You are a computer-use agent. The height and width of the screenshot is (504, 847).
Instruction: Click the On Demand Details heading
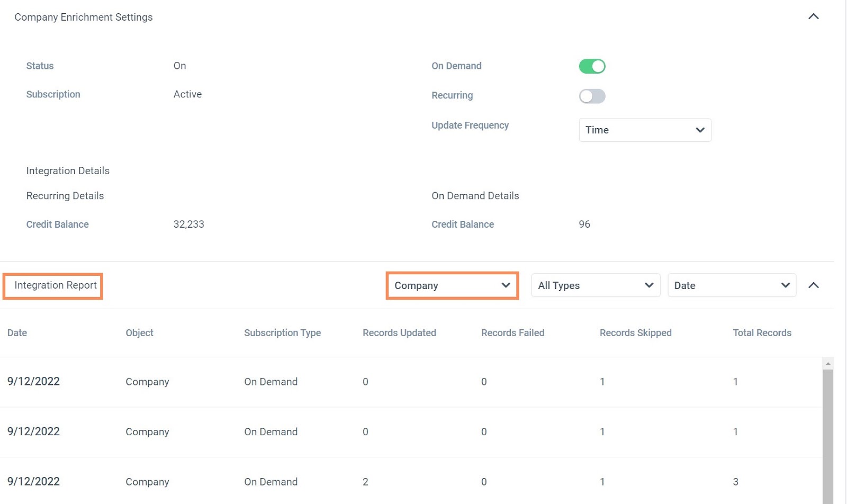click(475, 196)
